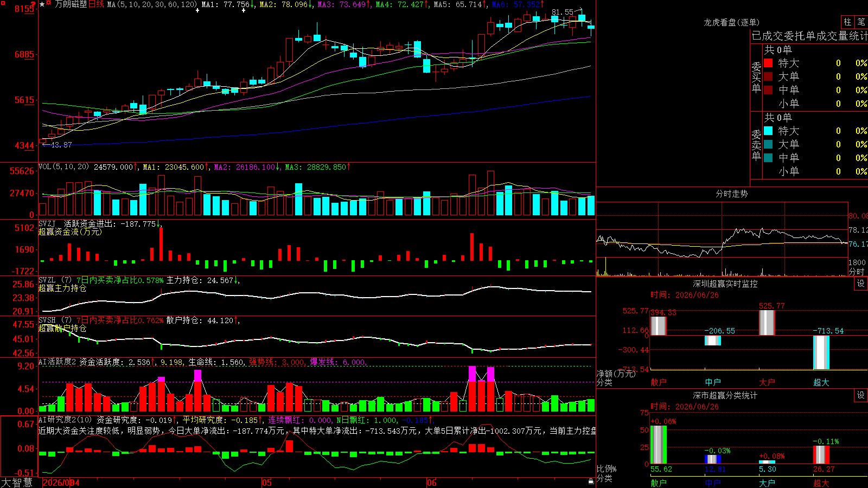This screenshot has width=868, height=488.
Task: Click the 委卖单 section label
Action: click(756, 145)
